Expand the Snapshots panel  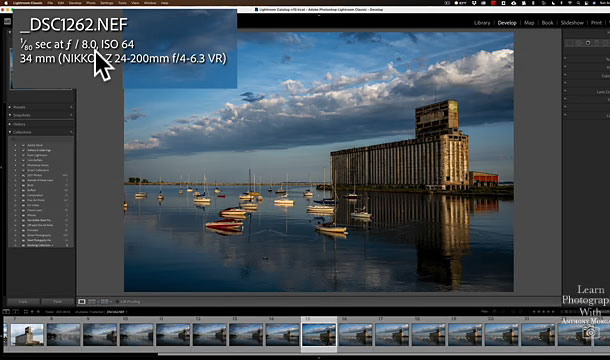pyautogui.click(x=10, y=115)
